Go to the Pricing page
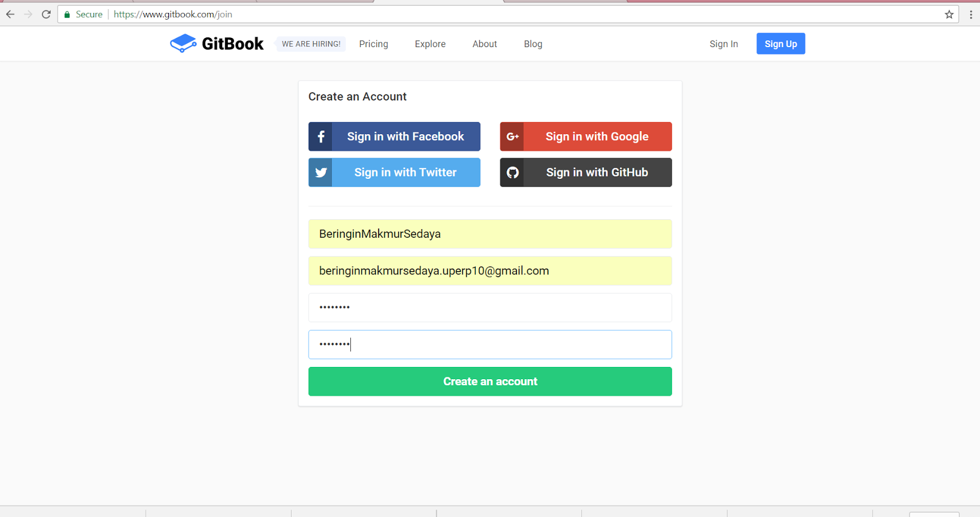 tap(374, 44)
